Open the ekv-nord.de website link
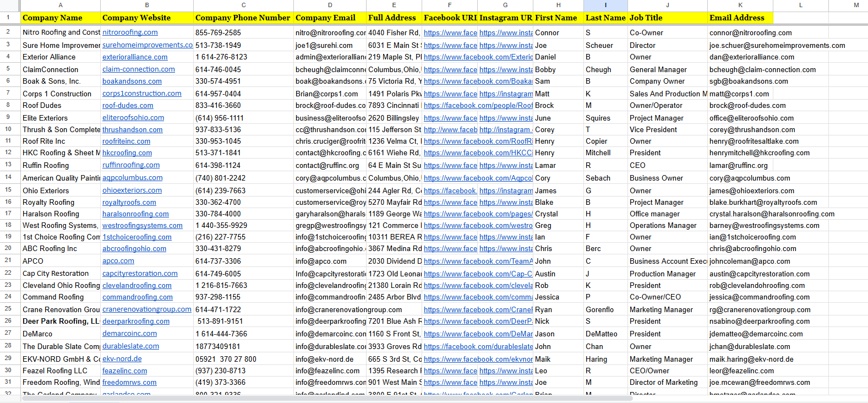The image size is (868, 403). click(x=122, y=359)
